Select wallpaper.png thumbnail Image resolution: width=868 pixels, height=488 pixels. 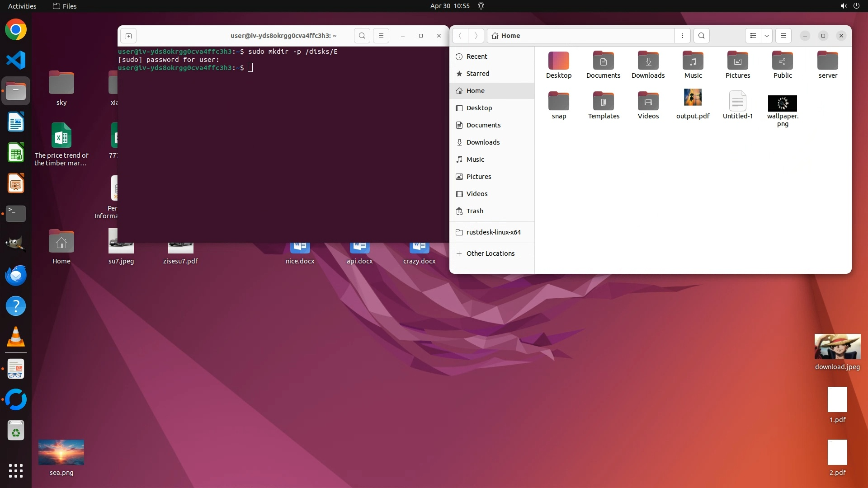tap(782, 103)
